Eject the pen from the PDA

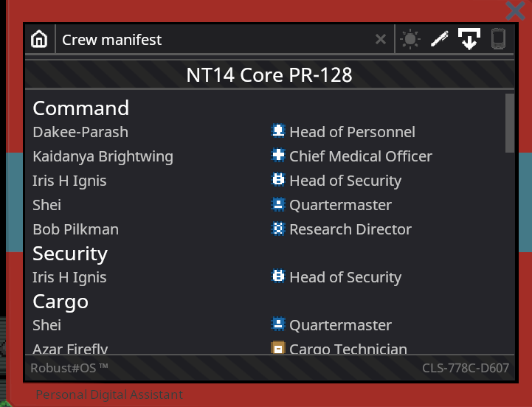[439, 38]
